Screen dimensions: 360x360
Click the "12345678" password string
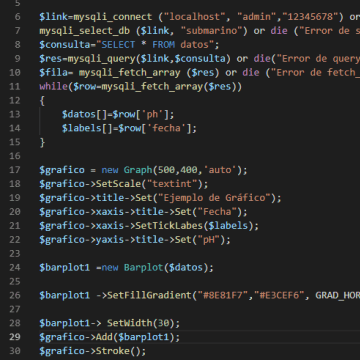(x=310, y=17)
